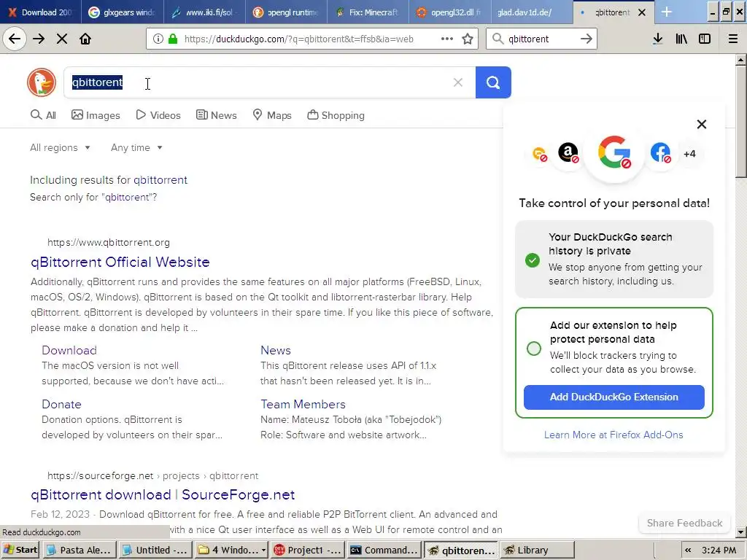Toggle the empty circle for extension protection
Image resolution: width=747 pixels, height=560 pixels.
533,348
